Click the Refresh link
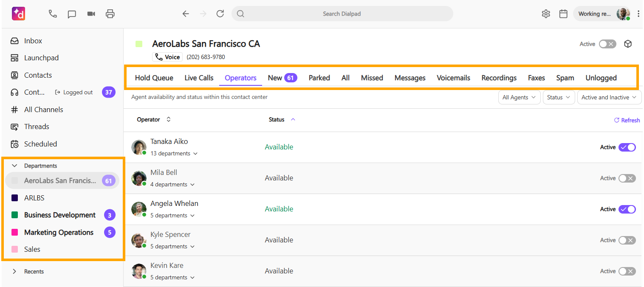644x287 pixels. pyautogui.click(x=627, y=120)
